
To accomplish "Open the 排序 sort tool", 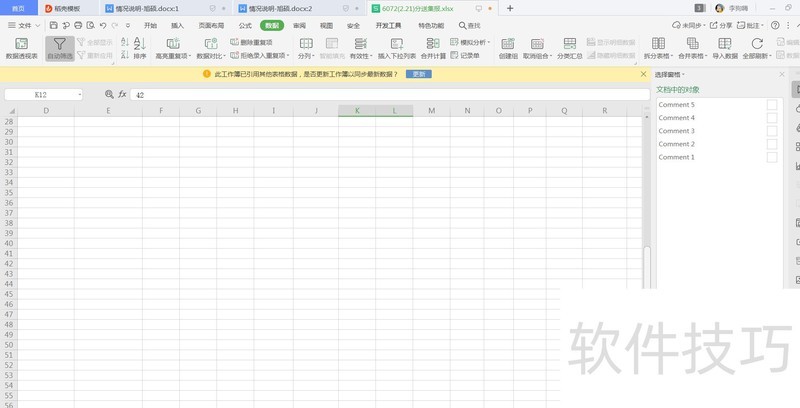I will pyautogui.click(x=140, y=49).
